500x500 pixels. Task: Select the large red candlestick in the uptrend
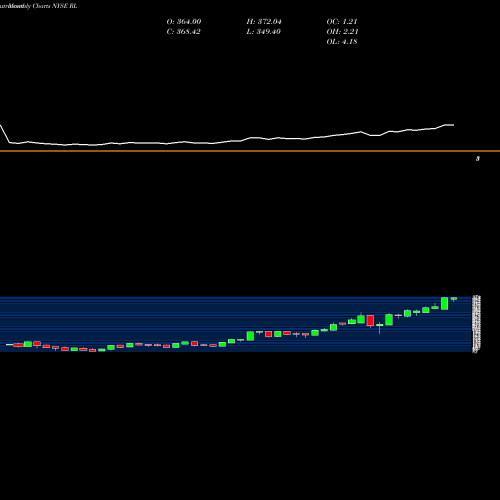click(x=370, y=320)
